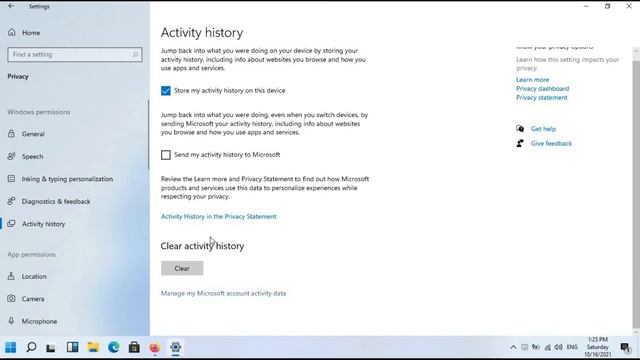
Task: Uncheck Store my activity history on this device
Action: pos(166,91)
